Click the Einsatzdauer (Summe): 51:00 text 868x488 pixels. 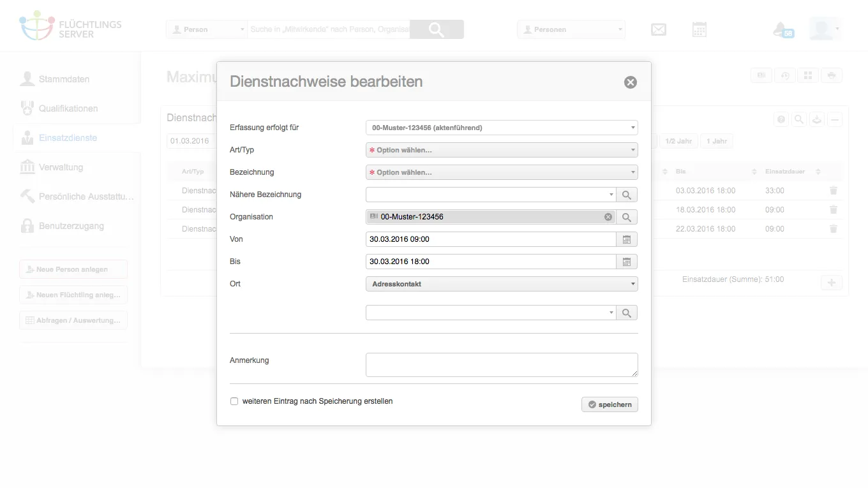point(733,279)
